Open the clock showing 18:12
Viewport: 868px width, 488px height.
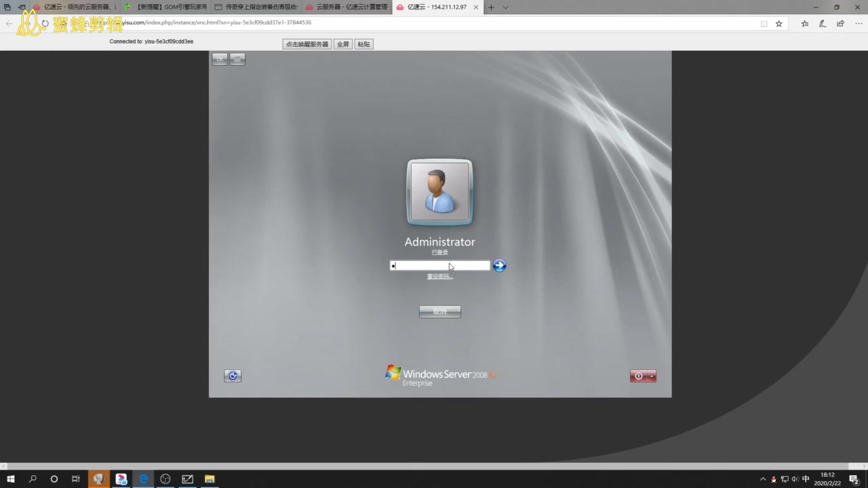coord(827,479)
